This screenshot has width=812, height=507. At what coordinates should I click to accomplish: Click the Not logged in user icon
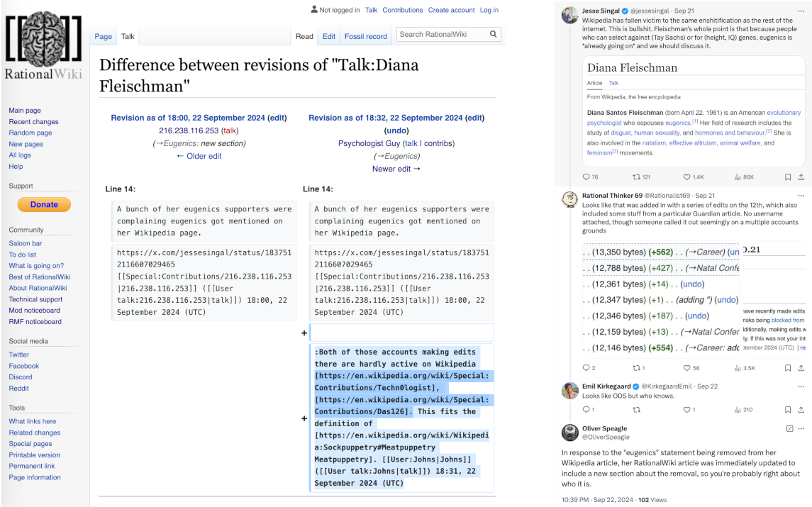pyautogui.click(x=314, y=9)
